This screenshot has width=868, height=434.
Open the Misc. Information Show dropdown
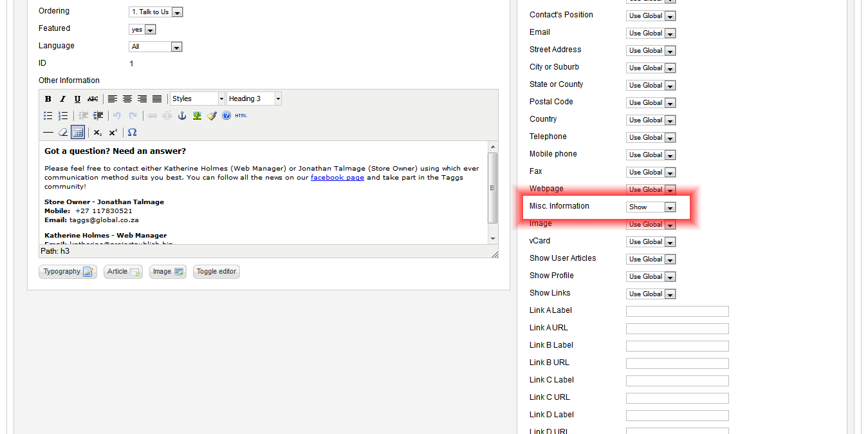click(651, 207)
